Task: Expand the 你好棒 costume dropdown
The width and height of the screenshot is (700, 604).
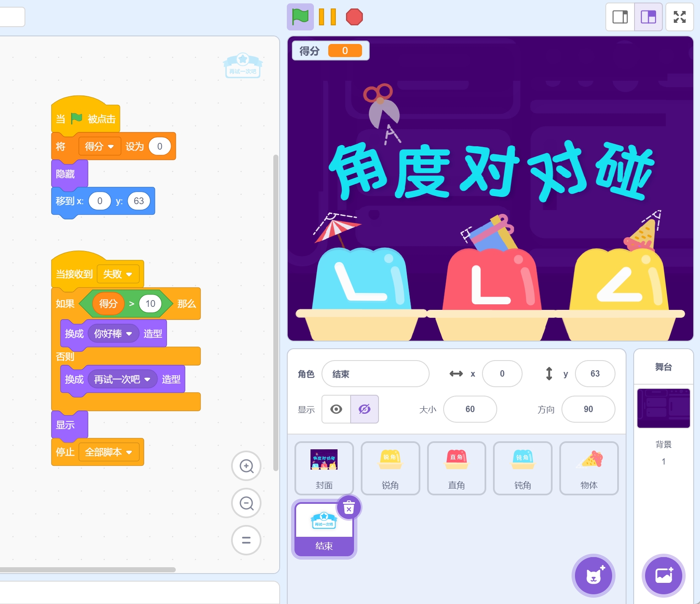Action: pos(129,334)
